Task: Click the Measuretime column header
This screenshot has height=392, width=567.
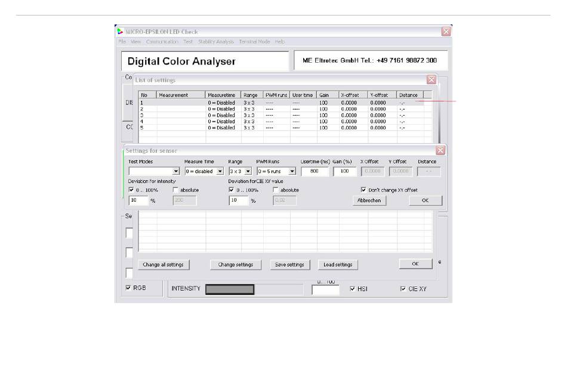Action: pyautogui.click(x=223, y=95)
